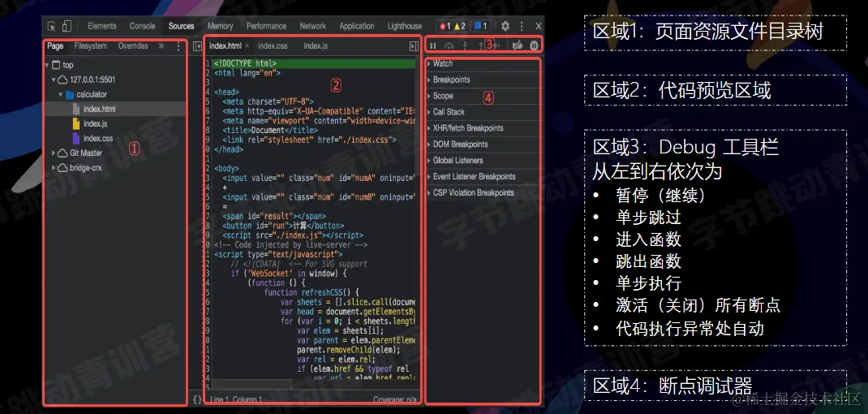Click the Line 1, Column 1 status
Viewport: 868px width, 414px height.
click(236, 399)
